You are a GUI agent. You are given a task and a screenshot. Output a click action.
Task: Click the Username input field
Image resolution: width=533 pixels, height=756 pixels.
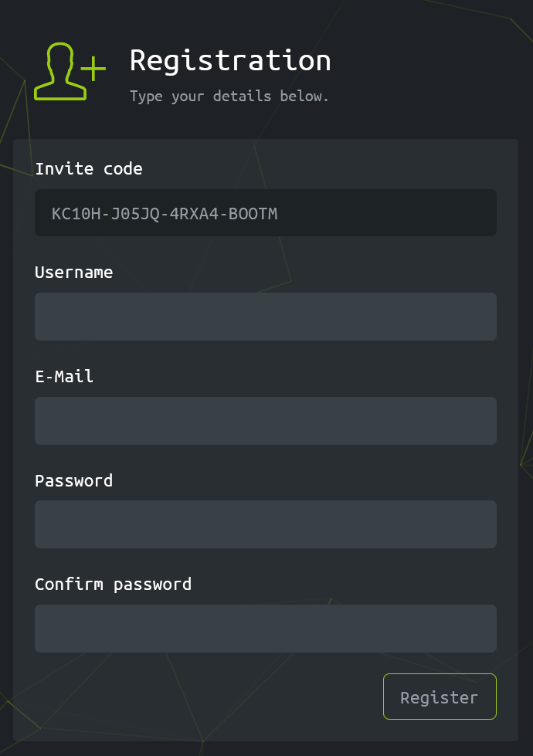point(266,317)
